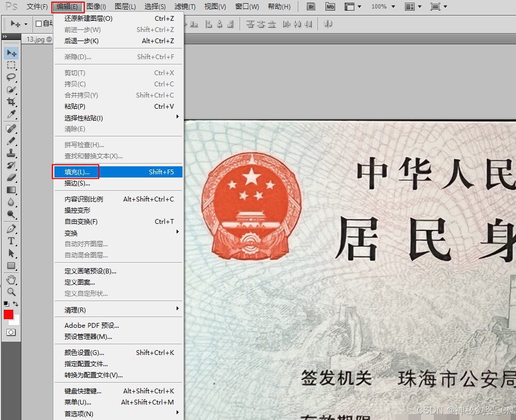The width and height of the screenshot is (516, 420).
Task: Choose 颜色设置(G)... menu entry
Action: tap(118, 353)
